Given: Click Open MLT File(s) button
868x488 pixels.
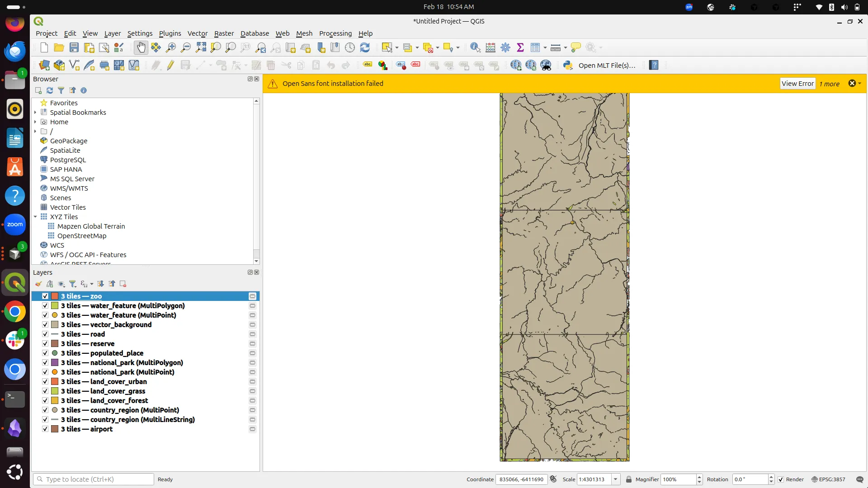Looking at the screenshot, I should (x=608, y=65).
